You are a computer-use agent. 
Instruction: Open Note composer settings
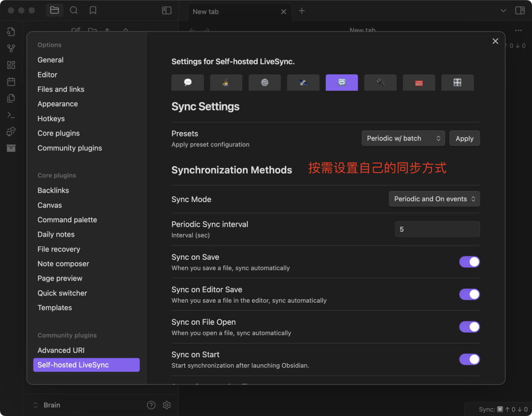[63, 264]
